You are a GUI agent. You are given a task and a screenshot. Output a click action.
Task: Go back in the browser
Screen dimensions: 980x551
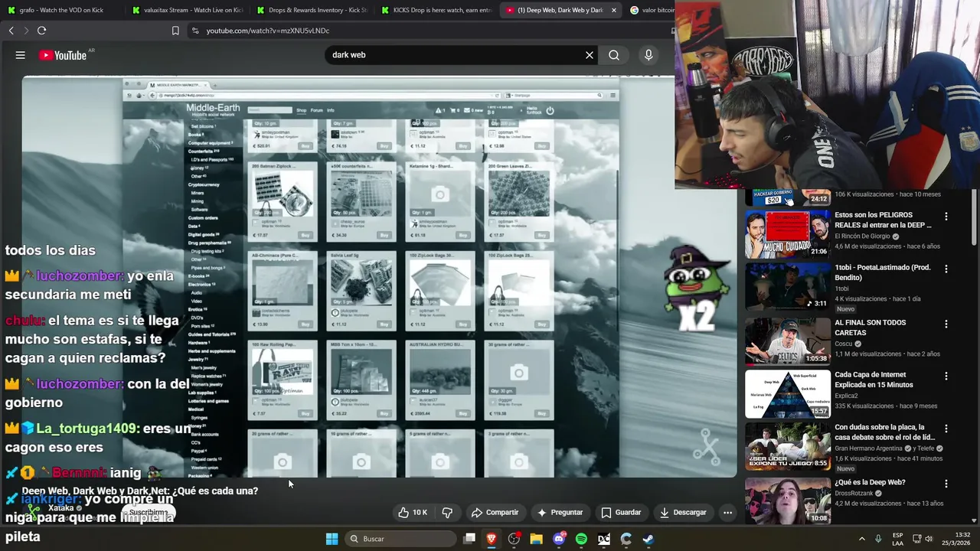(11, 31)
